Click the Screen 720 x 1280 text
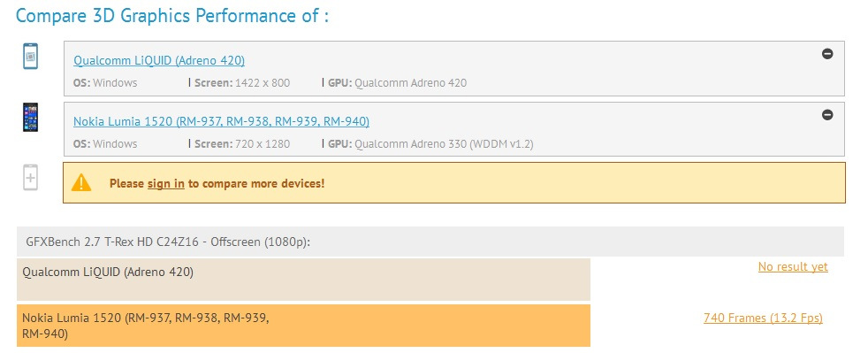 pos(242,144)
